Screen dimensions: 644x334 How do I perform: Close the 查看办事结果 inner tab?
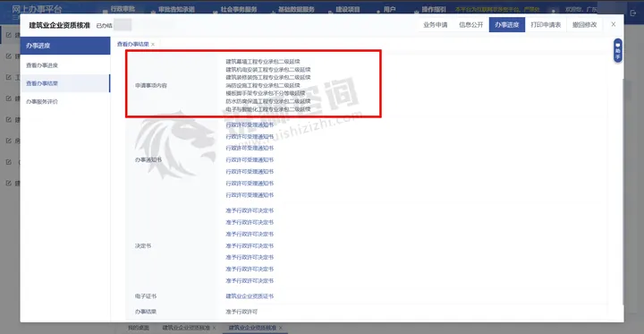coord(153,44)
